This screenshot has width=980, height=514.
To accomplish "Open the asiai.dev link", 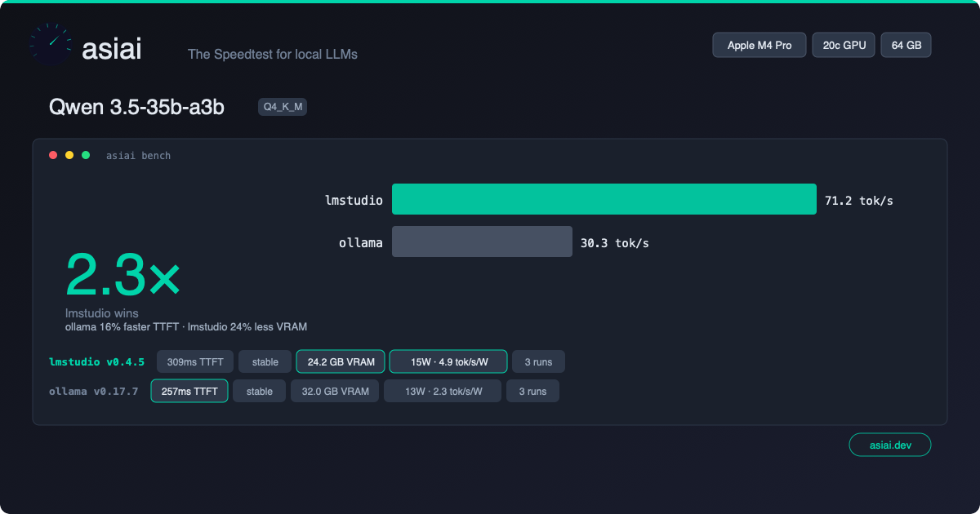I will pos(889,445).
